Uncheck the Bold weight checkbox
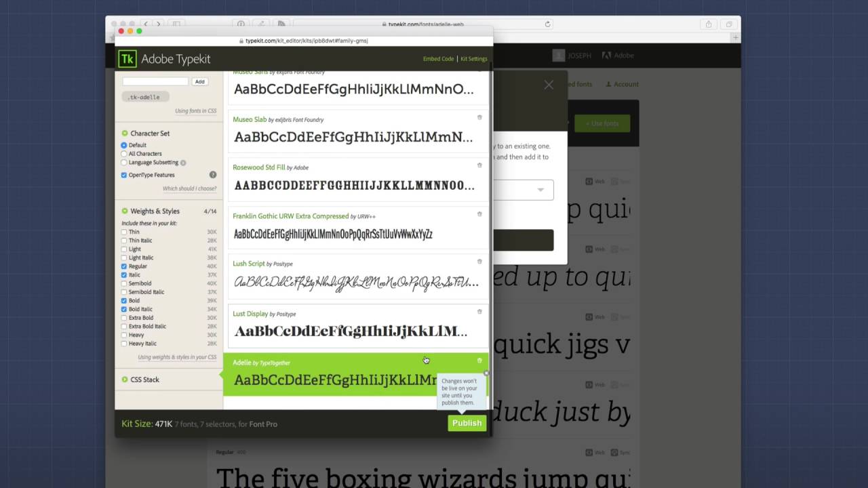Viewport: 868px width, 488px height. [124, 300]
